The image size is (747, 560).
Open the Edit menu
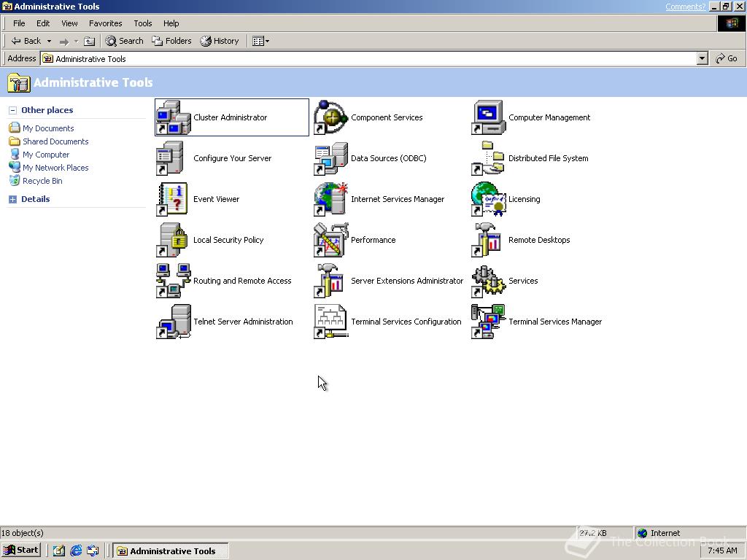[43, 23]
